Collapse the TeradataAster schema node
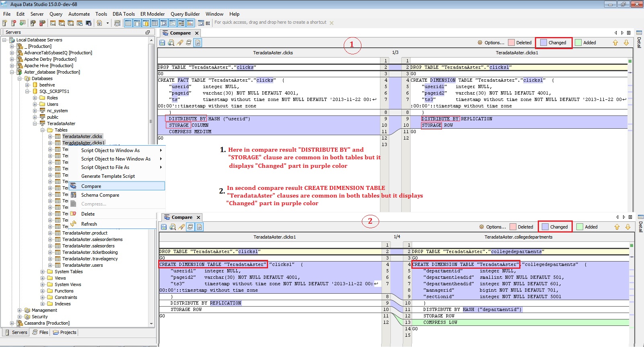Screen dimensions: 644x348 (35, 124)
